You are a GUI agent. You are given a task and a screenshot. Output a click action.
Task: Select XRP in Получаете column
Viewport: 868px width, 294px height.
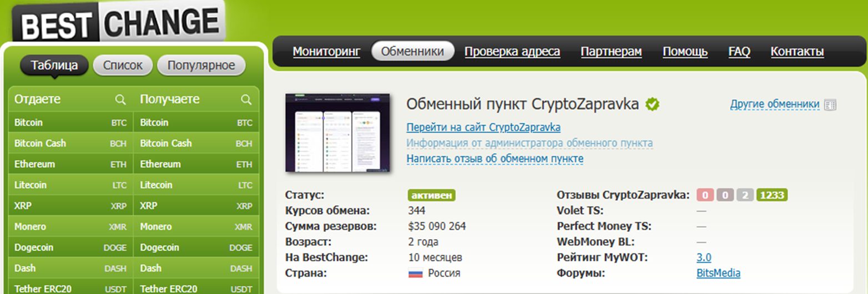pyautogui.click(x=196, y=206)
